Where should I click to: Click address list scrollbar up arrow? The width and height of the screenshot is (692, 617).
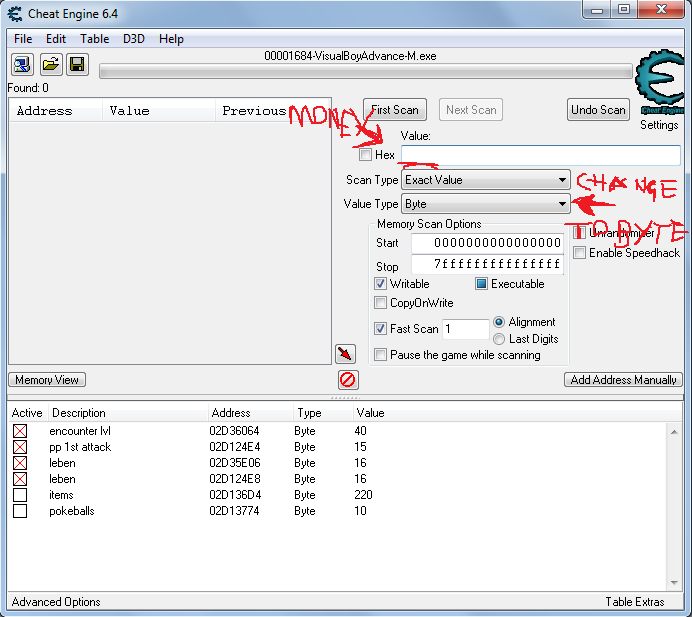pyautogui.click(x=674, y=432)
